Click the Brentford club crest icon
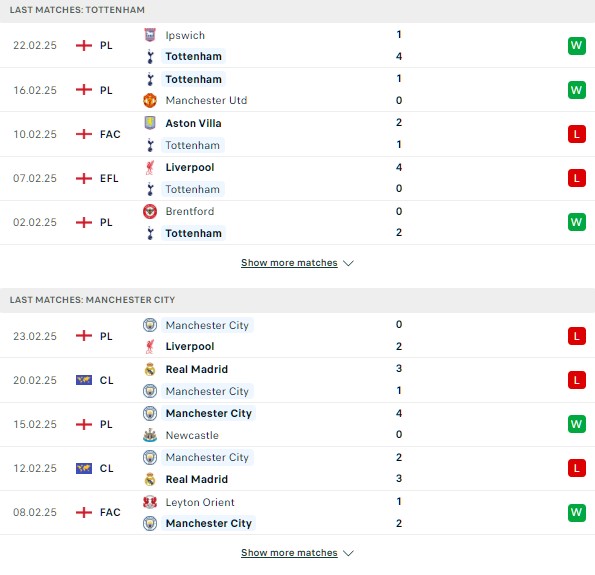595x575 pixels. [x=150, y=211]
